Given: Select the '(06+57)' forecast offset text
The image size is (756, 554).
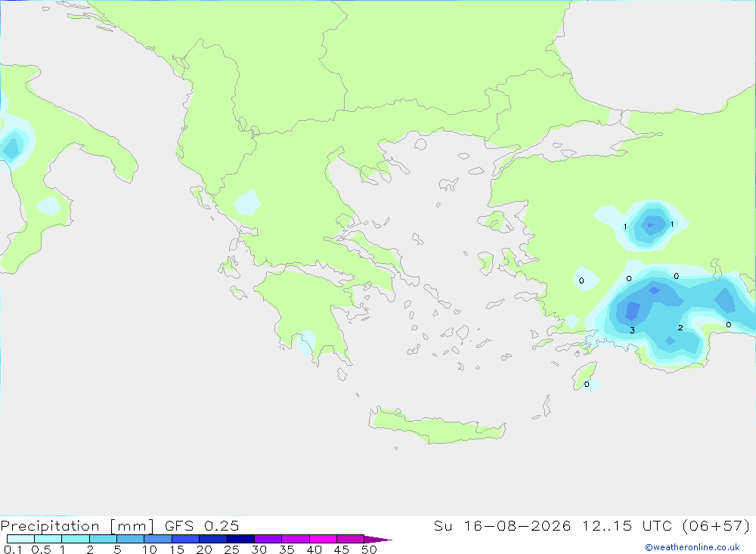Looking at the screenshot, I should click(717, 525).
